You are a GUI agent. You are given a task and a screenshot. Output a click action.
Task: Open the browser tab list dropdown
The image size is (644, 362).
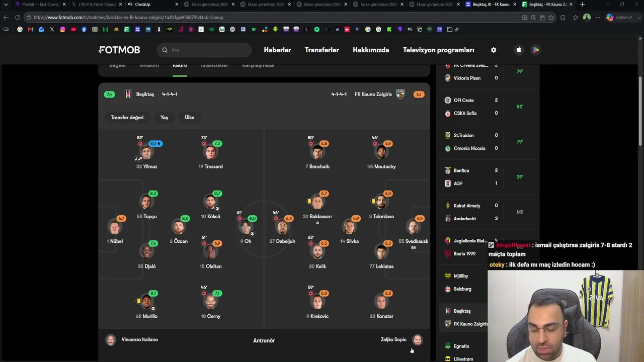tap(6, 5)
